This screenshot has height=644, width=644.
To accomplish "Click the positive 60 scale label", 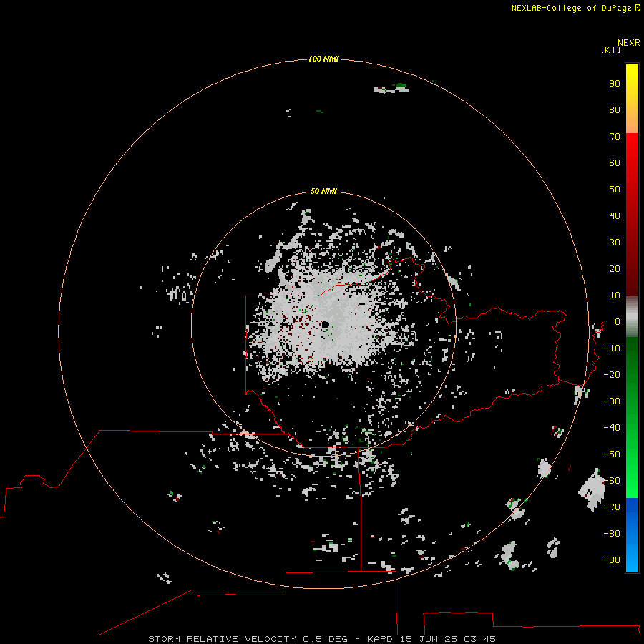I will pyautogui.click(x=615, y=162).
